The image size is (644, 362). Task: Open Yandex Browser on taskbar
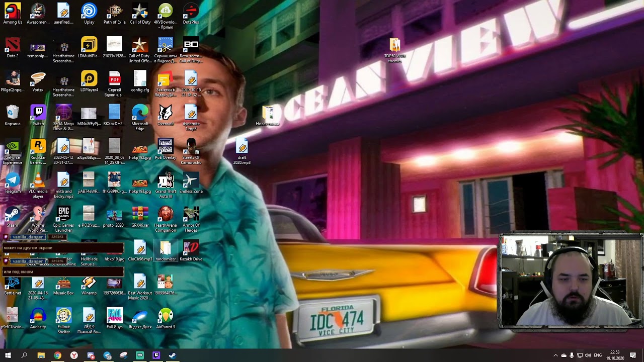point(74,355)
